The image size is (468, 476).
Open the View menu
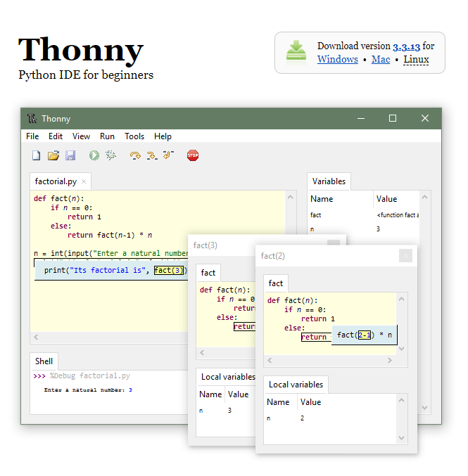click(x=81, y=136)
